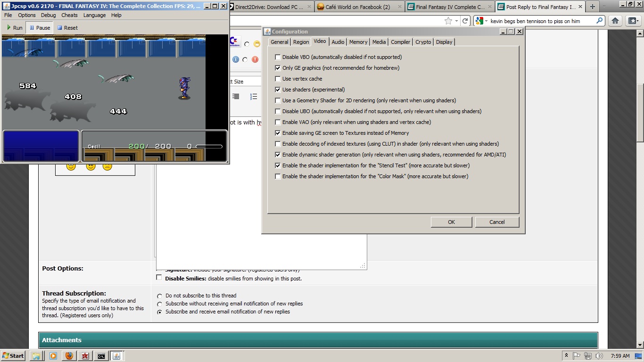Open the Firefox bookmarks menu icon
The height and width of the screenshot is (362, 644).
point(633,21)
